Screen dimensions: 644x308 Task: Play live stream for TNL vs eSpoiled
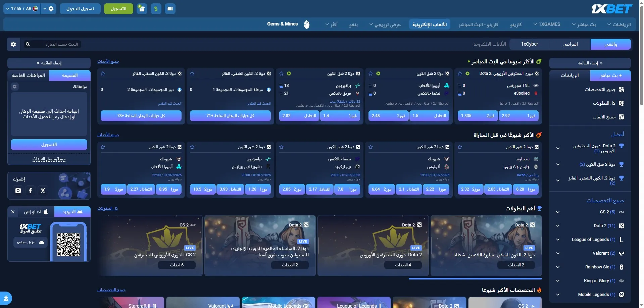(467, 73)
